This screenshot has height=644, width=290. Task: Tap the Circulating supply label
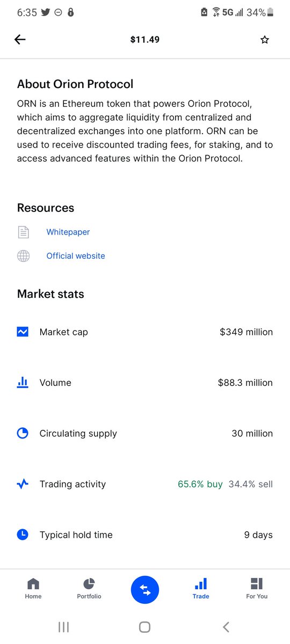coord(78,434)
